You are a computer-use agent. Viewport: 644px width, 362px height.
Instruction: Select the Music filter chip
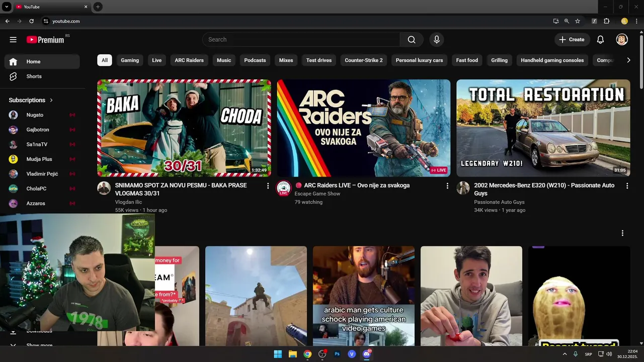coord(224,60)
